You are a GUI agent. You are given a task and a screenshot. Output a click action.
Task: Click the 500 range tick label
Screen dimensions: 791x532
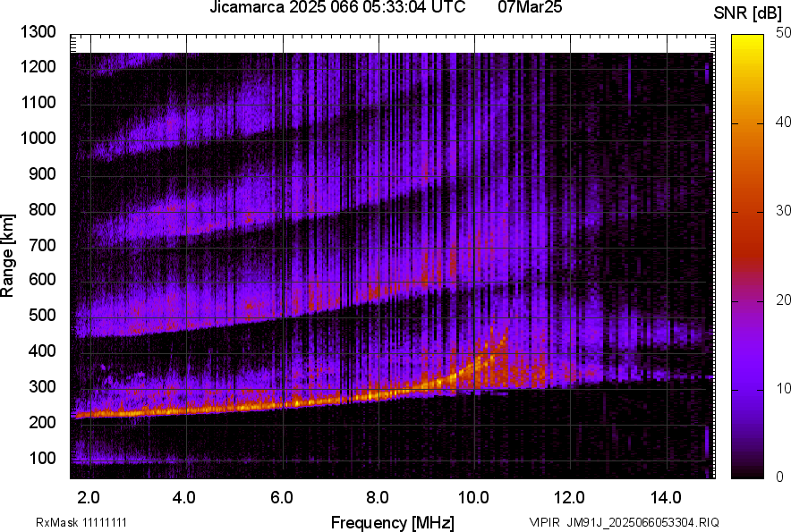[x=44, y=316]
